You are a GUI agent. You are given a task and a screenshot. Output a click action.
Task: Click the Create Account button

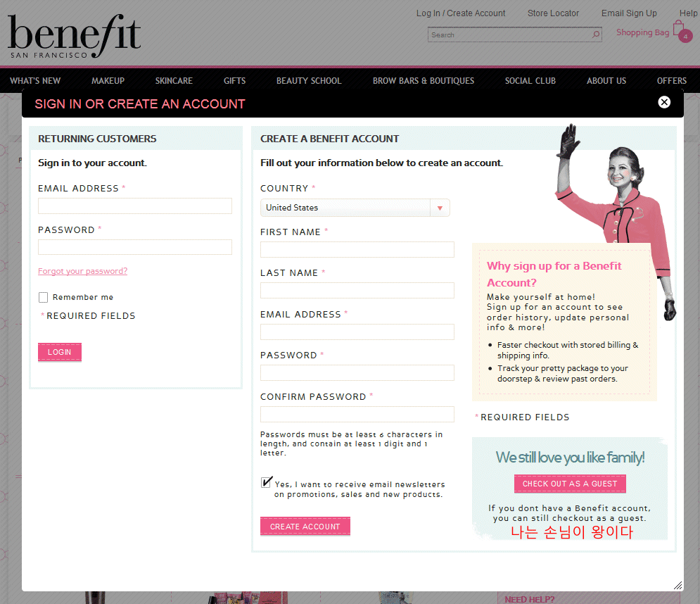pyautogui.click(x=305, y=527)
